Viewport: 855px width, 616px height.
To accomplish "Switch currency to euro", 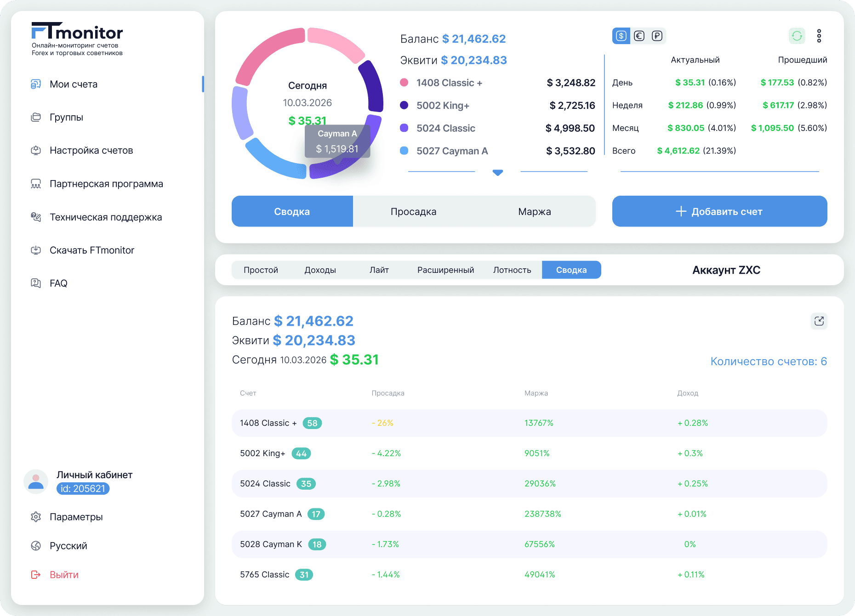I will 639,36.
